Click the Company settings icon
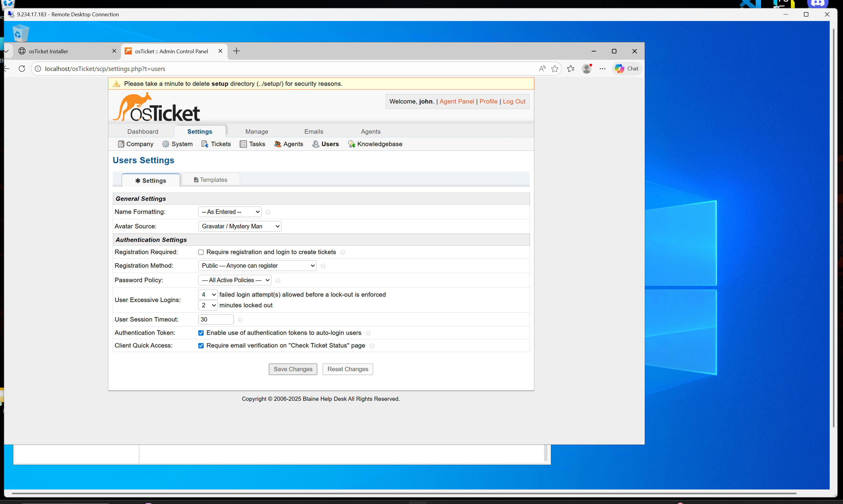This screenshot has width=843, height=504. tap(121, 144)
